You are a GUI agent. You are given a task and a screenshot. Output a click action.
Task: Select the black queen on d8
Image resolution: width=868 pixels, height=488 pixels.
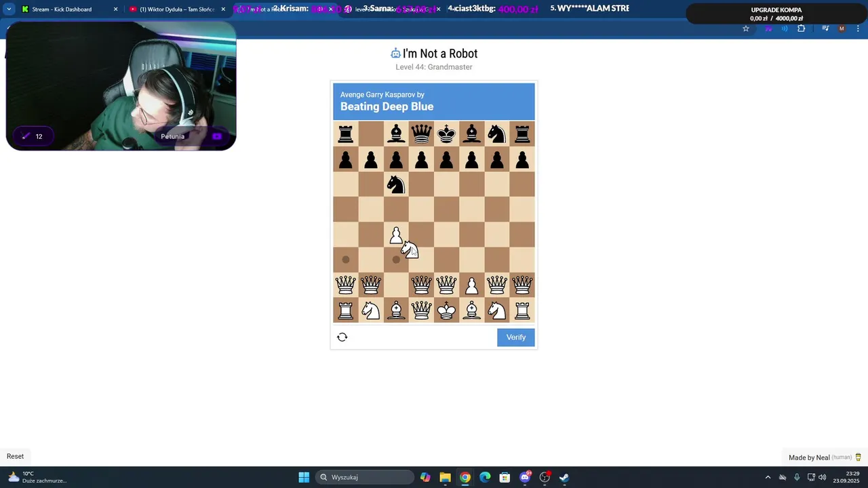[x=421, y=134]
